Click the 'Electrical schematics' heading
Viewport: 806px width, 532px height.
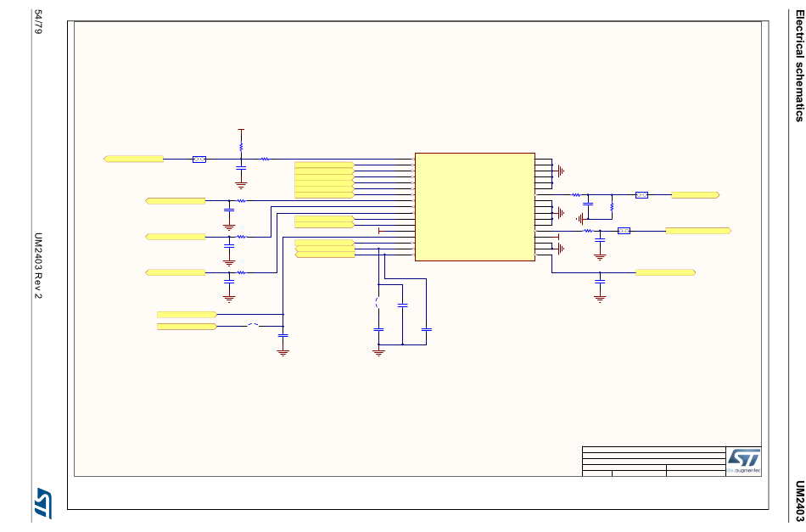tap(799, 65)
